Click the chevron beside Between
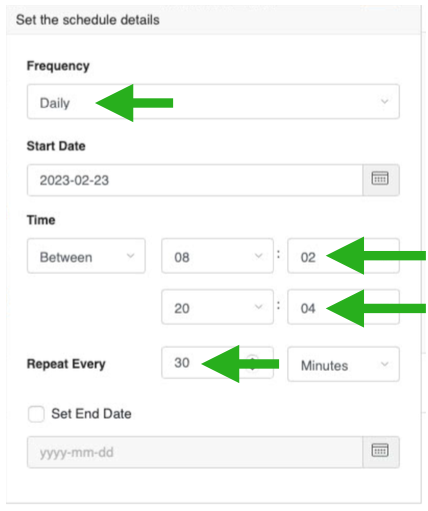This screenshot has width=428, height=511. tap(131, 256)
